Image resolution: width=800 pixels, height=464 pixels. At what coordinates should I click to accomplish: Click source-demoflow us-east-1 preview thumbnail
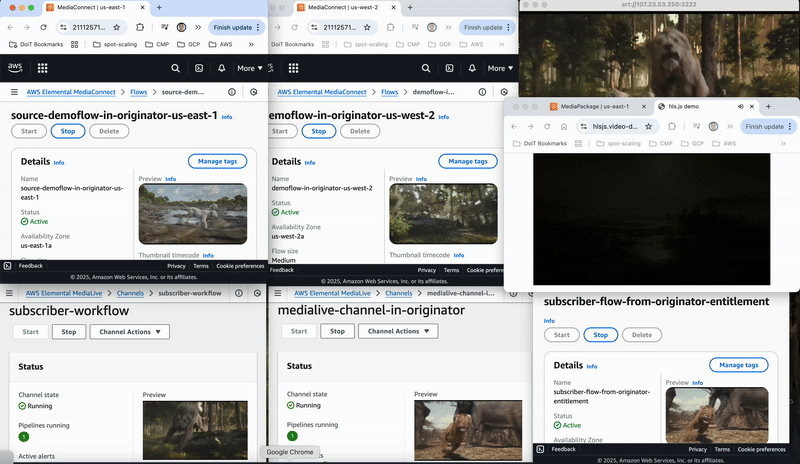[193, 214]
